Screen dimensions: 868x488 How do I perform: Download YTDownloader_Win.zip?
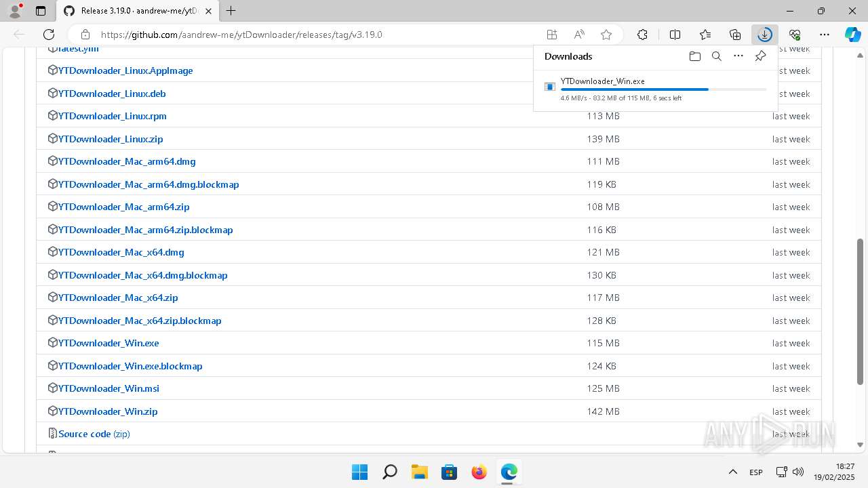click(108, 411)
